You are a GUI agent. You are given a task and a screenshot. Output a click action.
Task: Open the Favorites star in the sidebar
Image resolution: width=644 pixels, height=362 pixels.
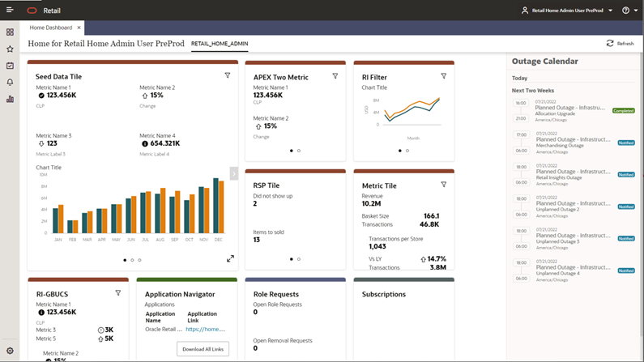pyautogui.click(x=10, y=49)
